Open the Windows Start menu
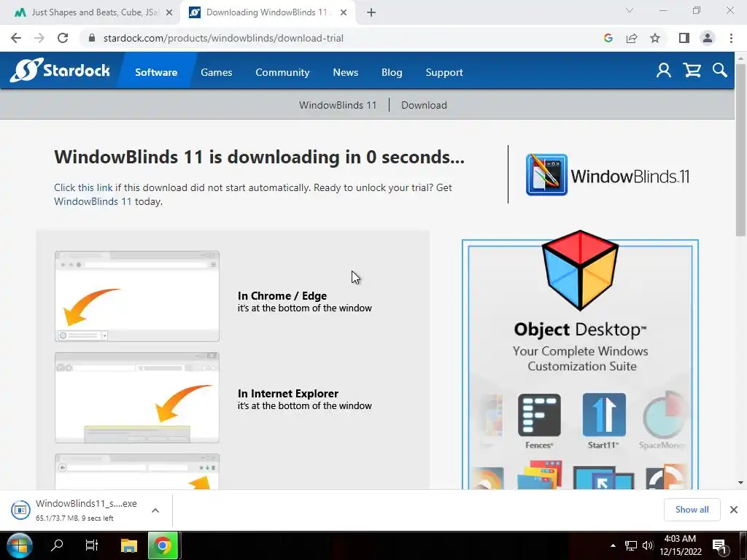This screenshot has width=747, height=560. click(20, 545)
